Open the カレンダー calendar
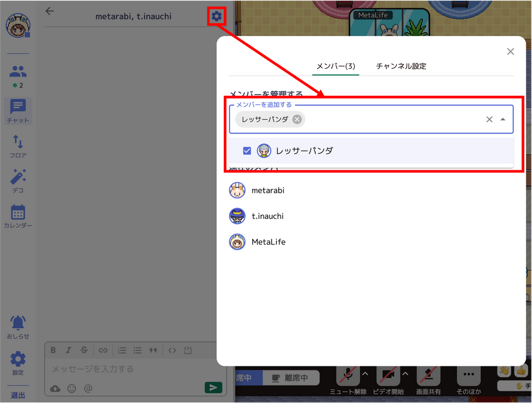The image size is (532, 403). pos(18,216)
